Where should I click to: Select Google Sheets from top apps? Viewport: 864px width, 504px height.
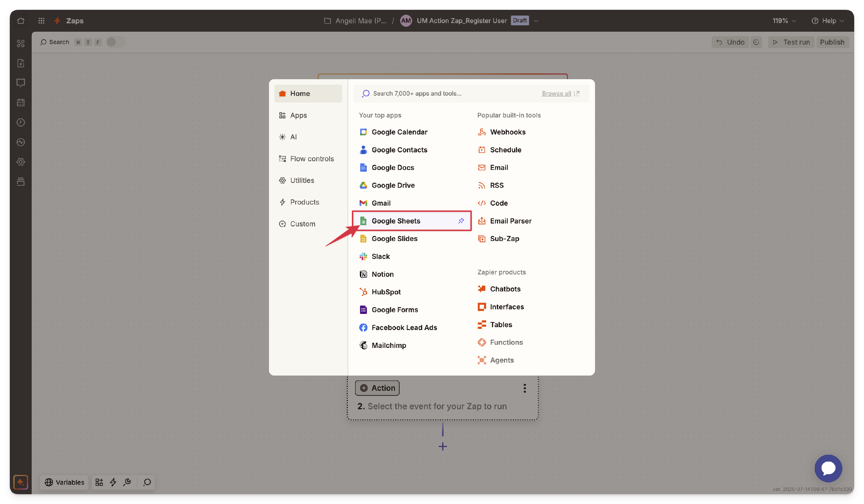(412, 221)
